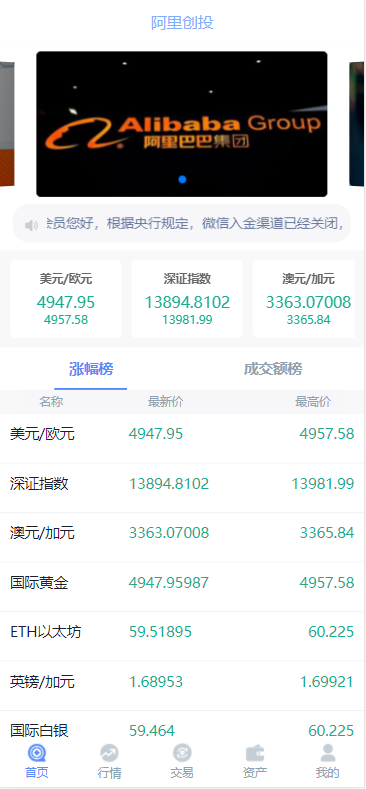
Task: Select the 国际黄金 row
Action: [182, 586]
